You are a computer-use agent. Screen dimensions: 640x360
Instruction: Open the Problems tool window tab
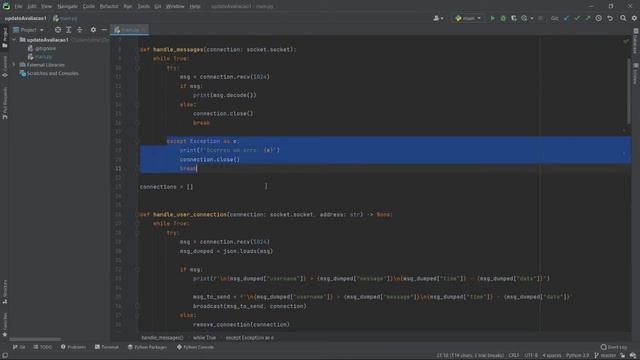click(x=73, y=347)
